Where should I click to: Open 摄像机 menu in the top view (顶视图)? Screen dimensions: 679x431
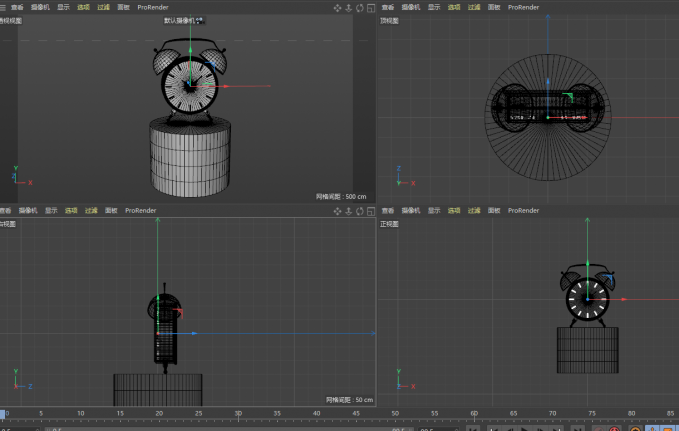411,7
